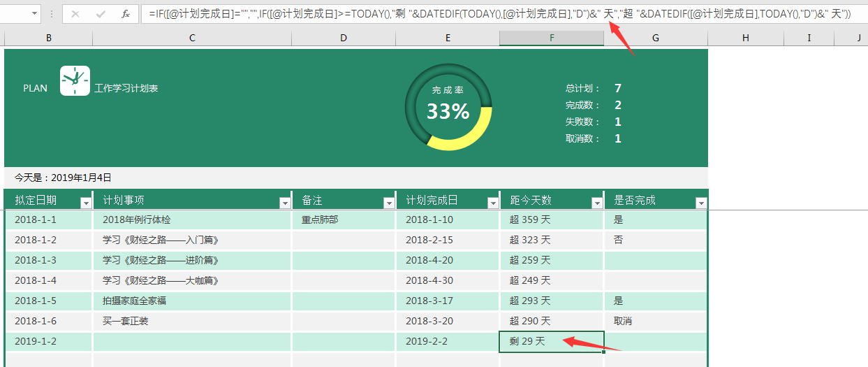868x367 pixels.
Task: Click the formula bar cancel (X) icon
Action: click(x=75, y=14)
